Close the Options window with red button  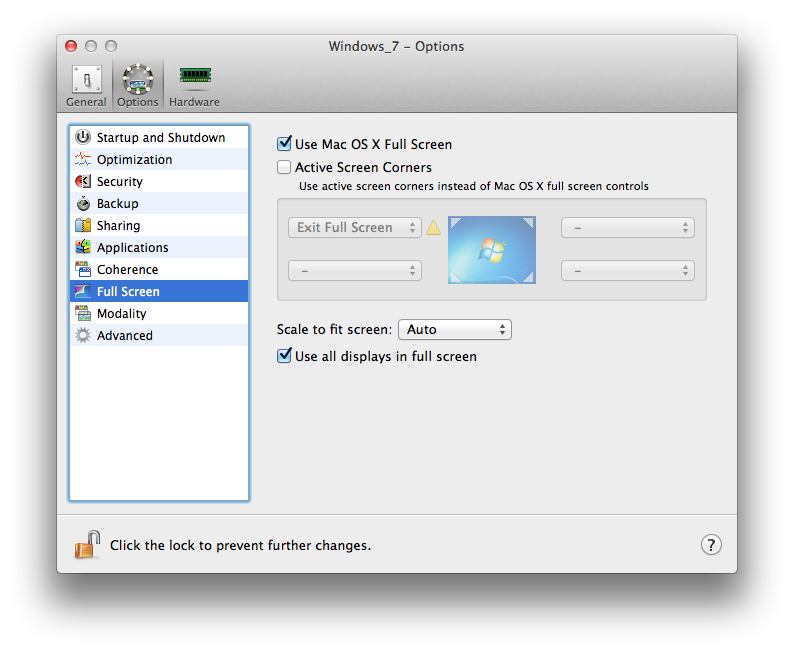71,46
